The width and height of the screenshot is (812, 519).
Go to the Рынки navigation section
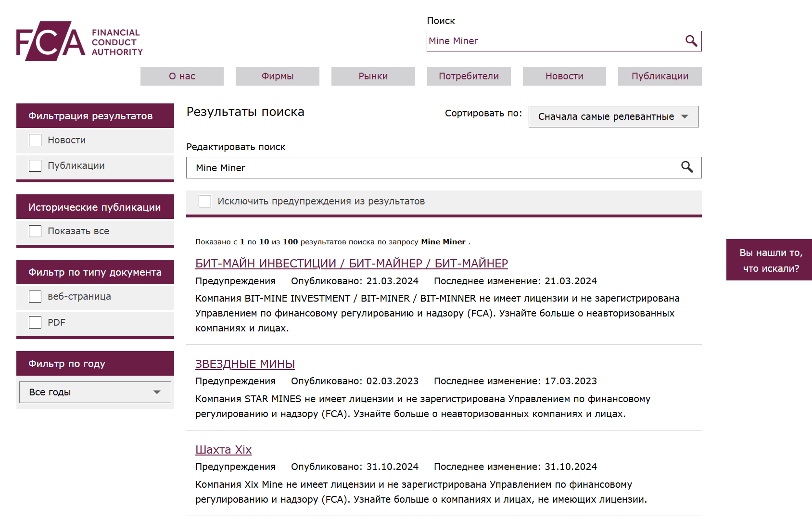pos(373,76)
